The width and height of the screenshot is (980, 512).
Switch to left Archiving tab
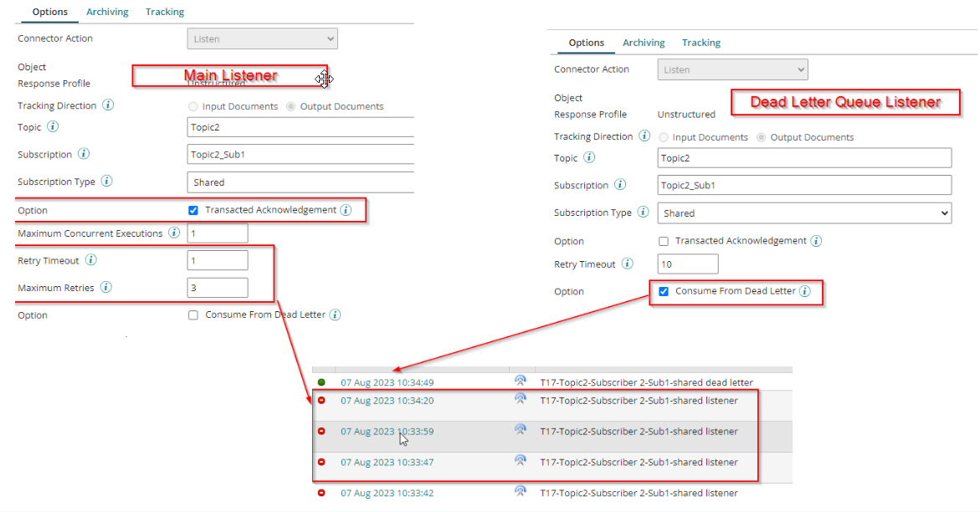107,12
